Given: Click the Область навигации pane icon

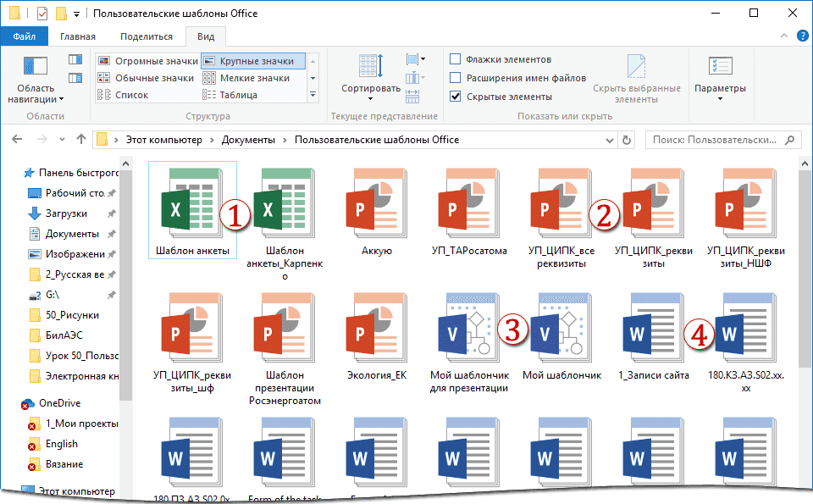Looking at the screenshot, I should click(x=36, y=69).
